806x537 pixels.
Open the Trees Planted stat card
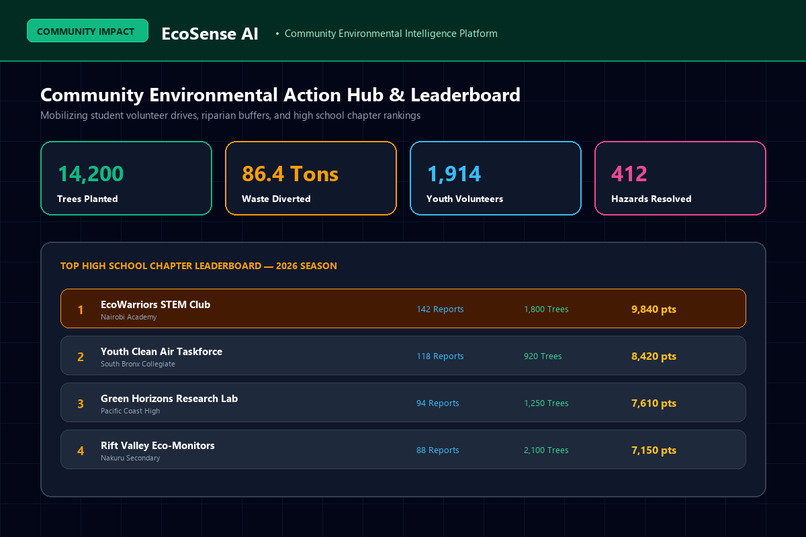[x=126, y=178]
